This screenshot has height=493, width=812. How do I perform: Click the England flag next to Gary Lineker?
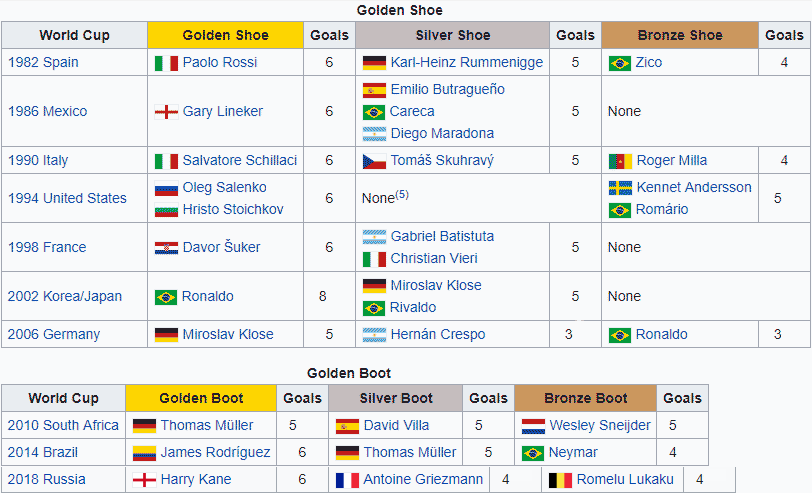[x=166, y=112]
